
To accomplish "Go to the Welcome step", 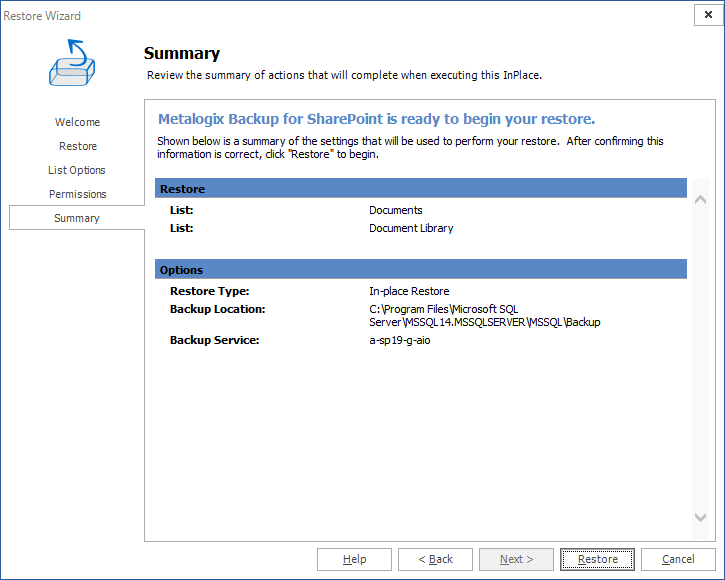I will click(x=77, y=122).
